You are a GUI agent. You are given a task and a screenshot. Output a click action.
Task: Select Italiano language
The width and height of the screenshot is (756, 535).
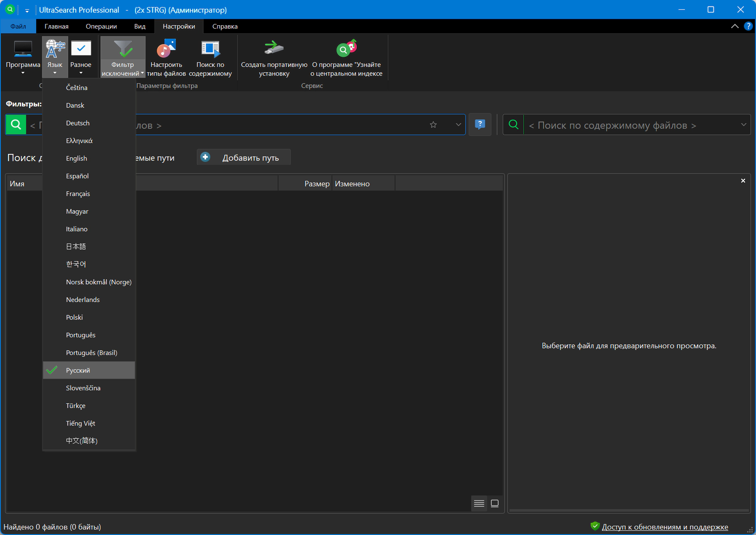[89, 229]
